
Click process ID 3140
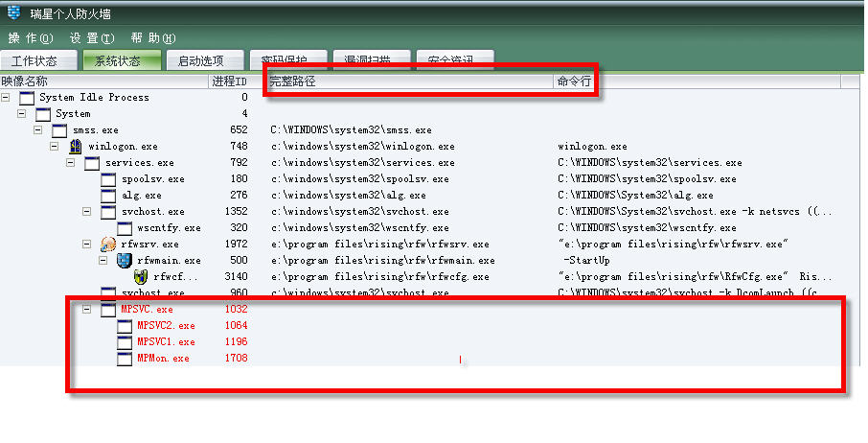pyautogui.click(x=236, y=276)
